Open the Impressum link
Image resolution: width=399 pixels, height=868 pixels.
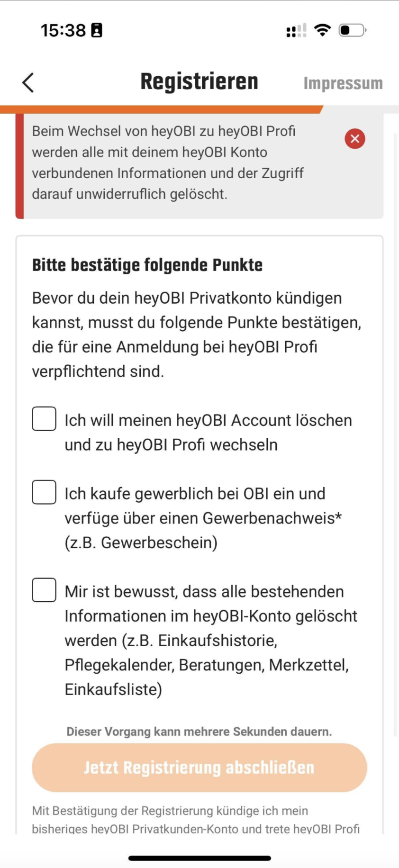coord(343,83)
